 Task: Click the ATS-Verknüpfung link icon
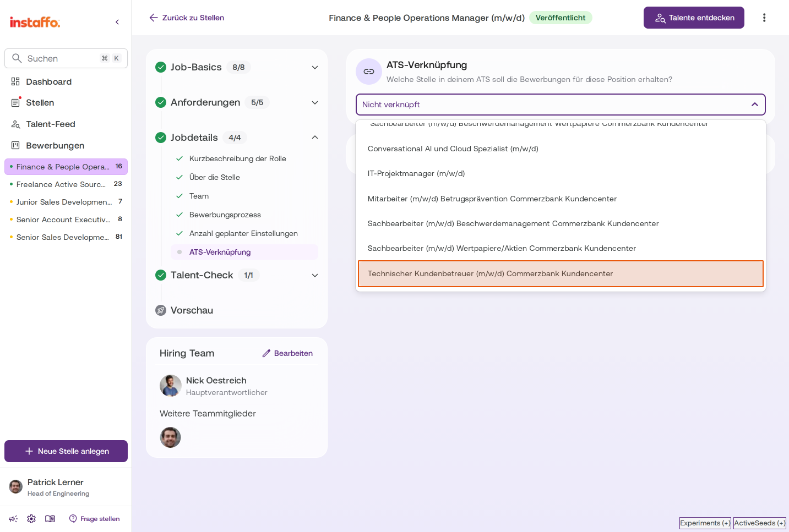(x=369, y=72)
